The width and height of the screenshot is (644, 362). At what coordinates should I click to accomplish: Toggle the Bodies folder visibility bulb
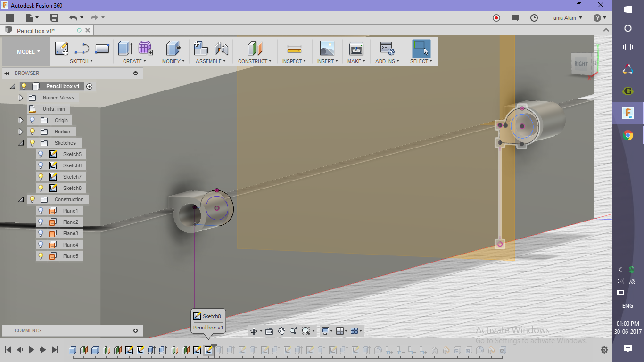pos(33,132)
